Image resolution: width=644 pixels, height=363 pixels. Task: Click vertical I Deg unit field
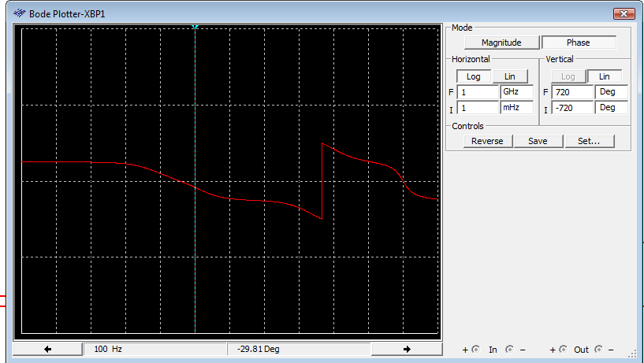612,108
